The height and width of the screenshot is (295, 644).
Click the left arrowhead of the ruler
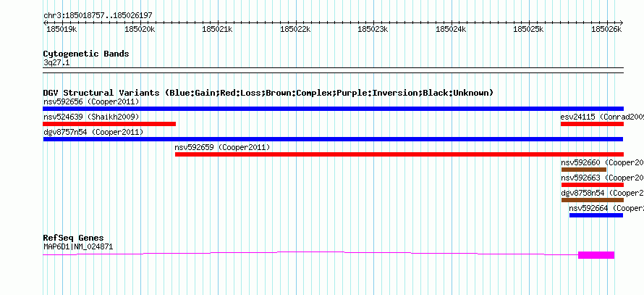45,22
